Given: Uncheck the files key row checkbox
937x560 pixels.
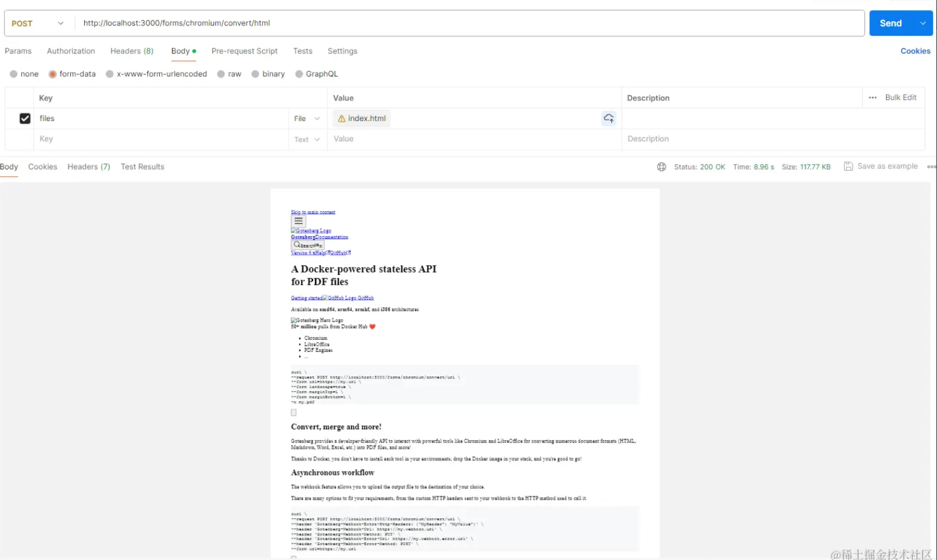Looking at the screenshot, I should (25, 118).
